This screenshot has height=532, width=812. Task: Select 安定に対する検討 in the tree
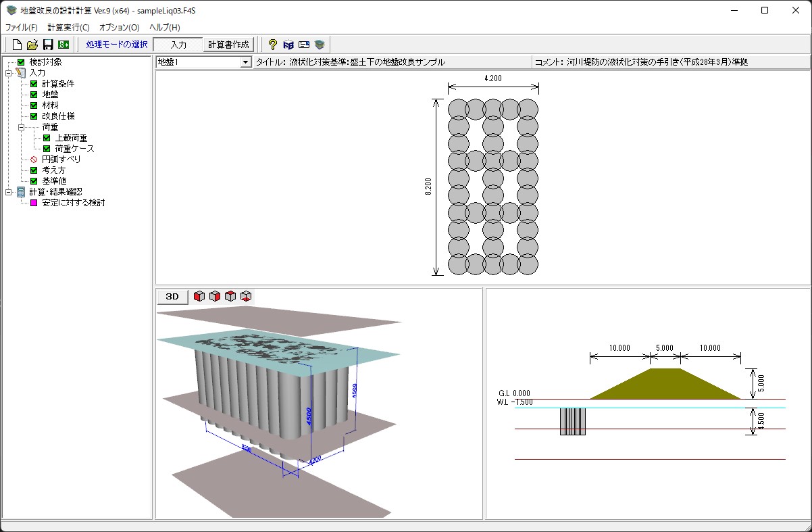[73, 203]
